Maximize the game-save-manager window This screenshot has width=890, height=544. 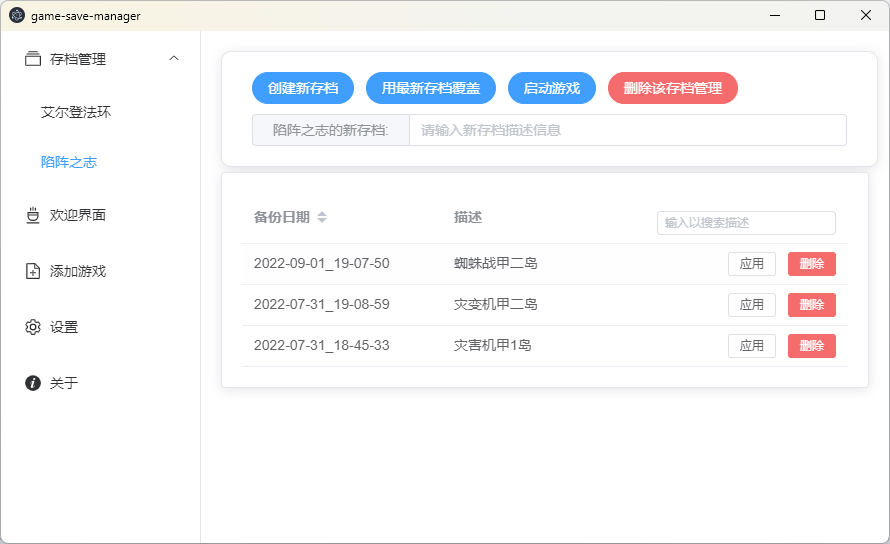click(x=820, y=15)
